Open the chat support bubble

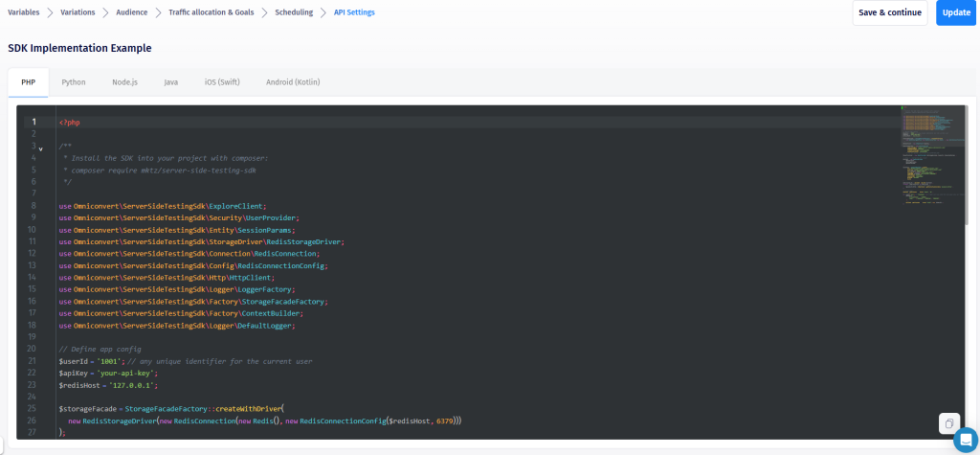click(965, 440)
